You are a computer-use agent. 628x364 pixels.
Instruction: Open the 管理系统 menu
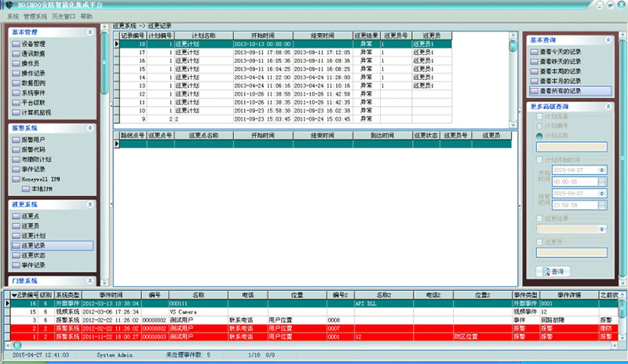click(x=35, y=16)
